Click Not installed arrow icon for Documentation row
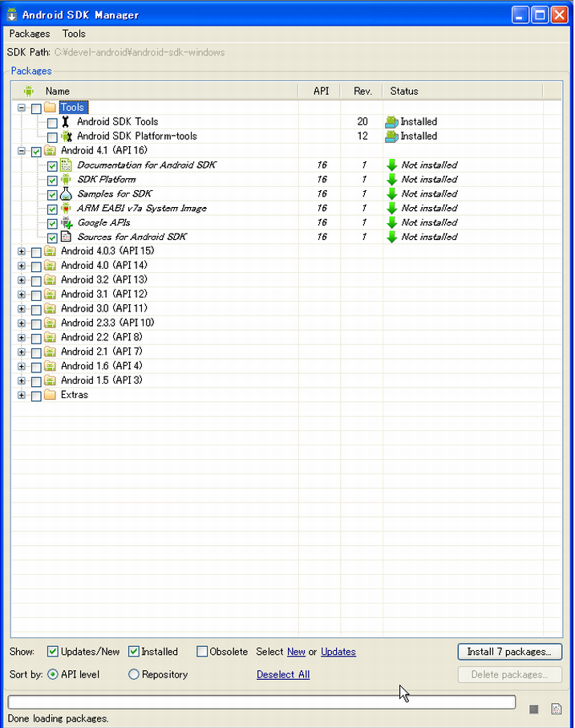Viewport: 575px width, 728px height. pyautogui.click(x=392, y=165)
